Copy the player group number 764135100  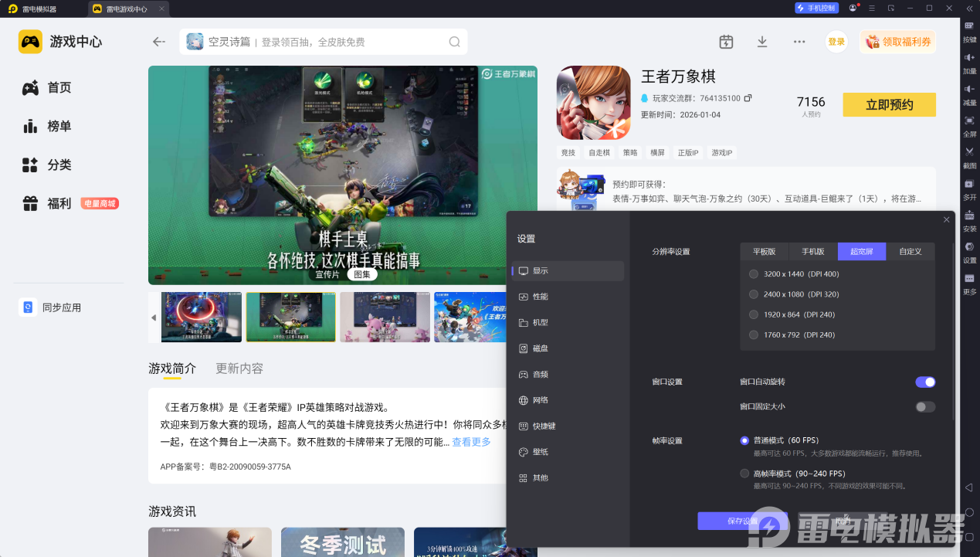pyautogui.click(x=748, y=98)
